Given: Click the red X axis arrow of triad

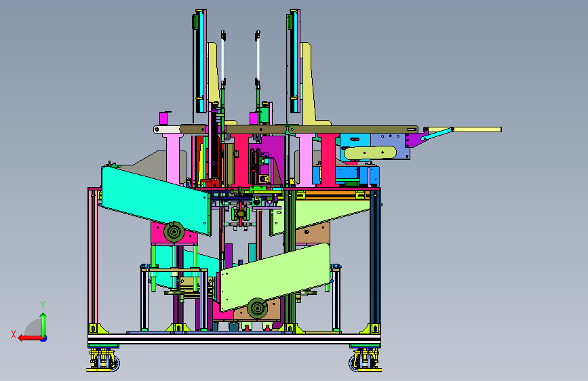Looking at the screenshot, I should pyautogui.click(x=29, y=338).
